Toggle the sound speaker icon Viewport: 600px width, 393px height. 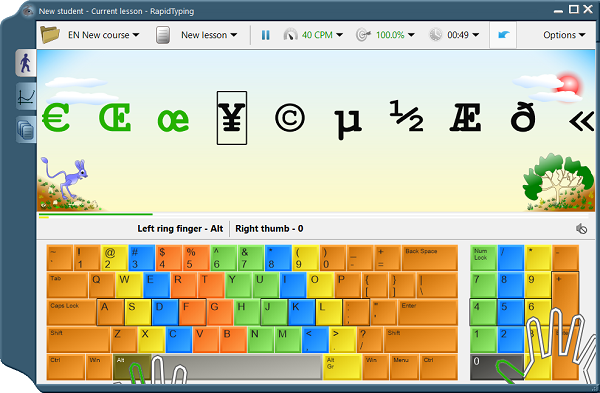(581, 229)
